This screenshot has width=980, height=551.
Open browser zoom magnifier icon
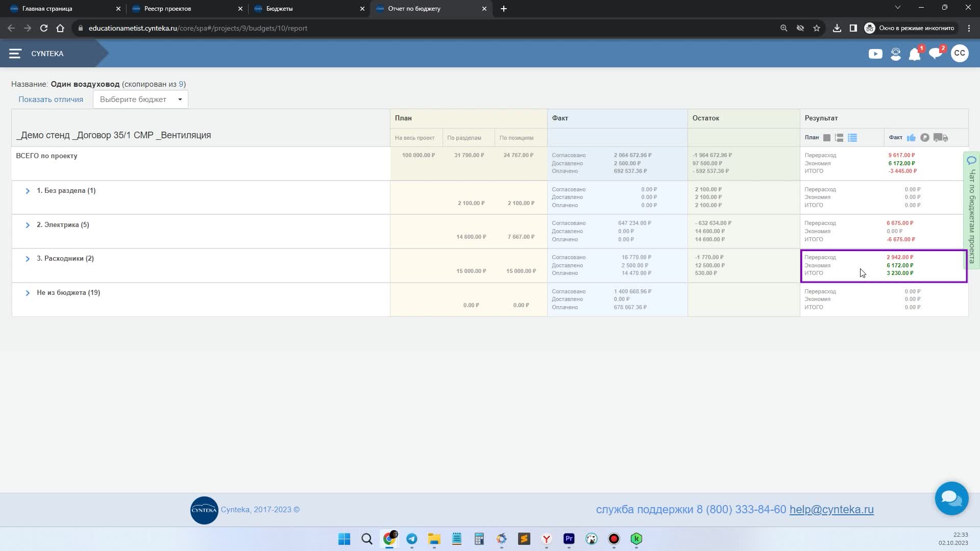pyautogui.click(x=783, y=28)
